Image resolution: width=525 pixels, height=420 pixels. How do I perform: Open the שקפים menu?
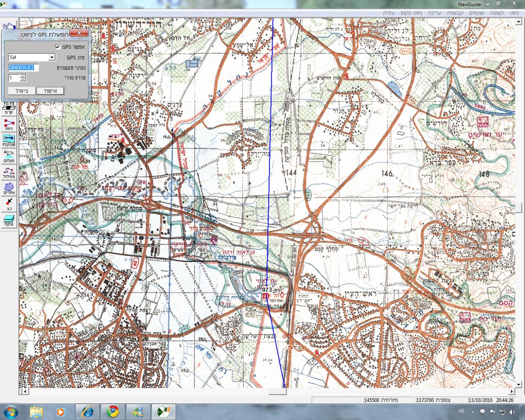[x=477, y=13]
